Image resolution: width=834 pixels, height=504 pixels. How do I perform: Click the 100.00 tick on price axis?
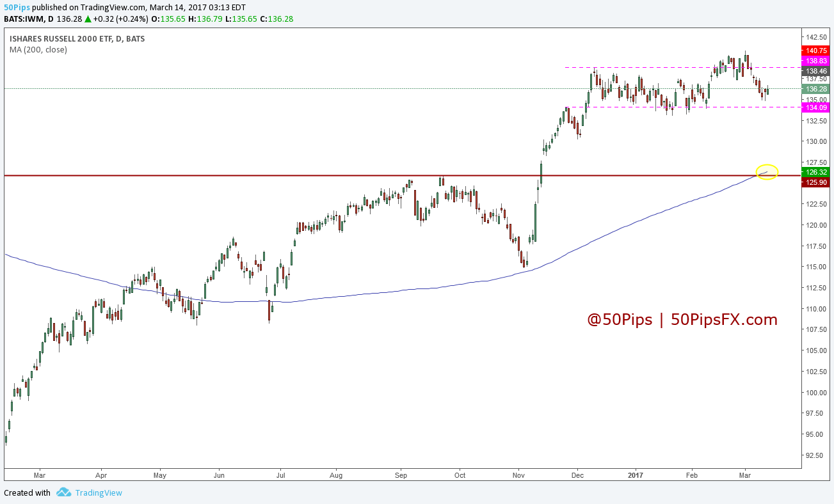coord(816,393)
